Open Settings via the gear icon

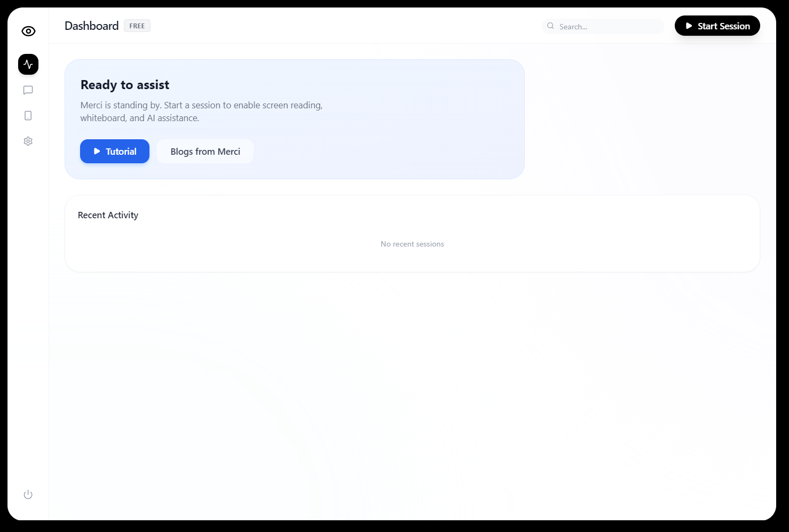point(28,141)
